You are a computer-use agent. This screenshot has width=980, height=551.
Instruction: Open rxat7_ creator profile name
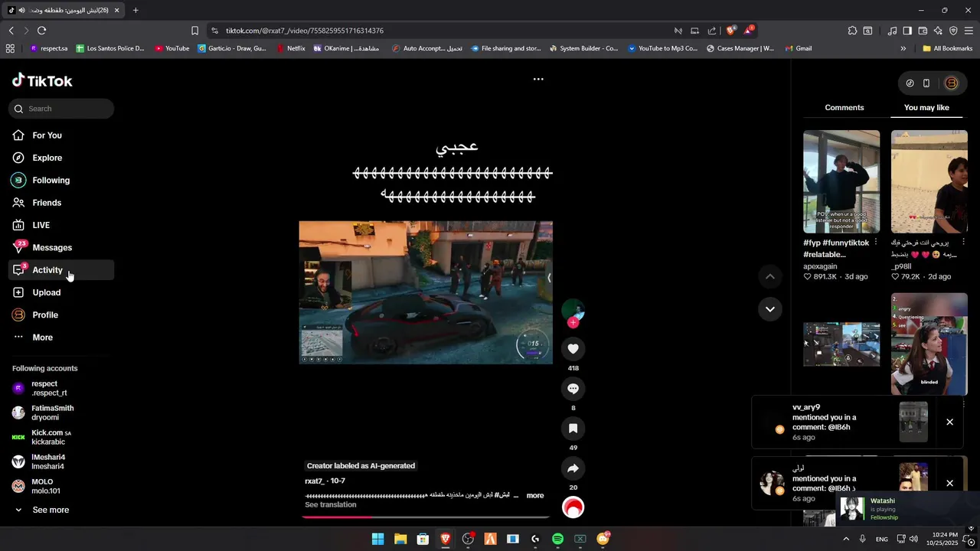point(314,481)
